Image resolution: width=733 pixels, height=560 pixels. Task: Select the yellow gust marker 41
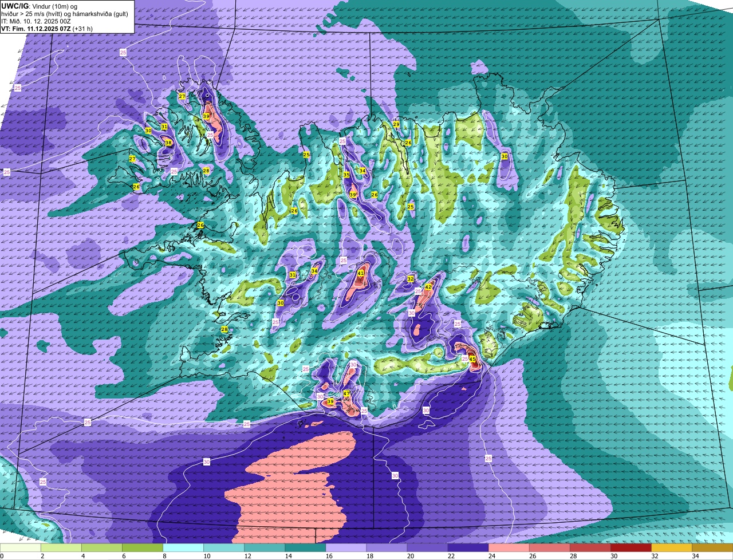[361, 274]
